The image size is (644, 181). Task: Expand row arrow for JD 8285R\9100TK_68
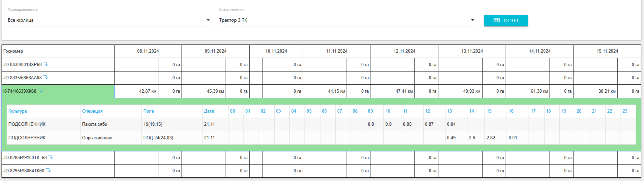pyautogui.click(x=51, y=157)
